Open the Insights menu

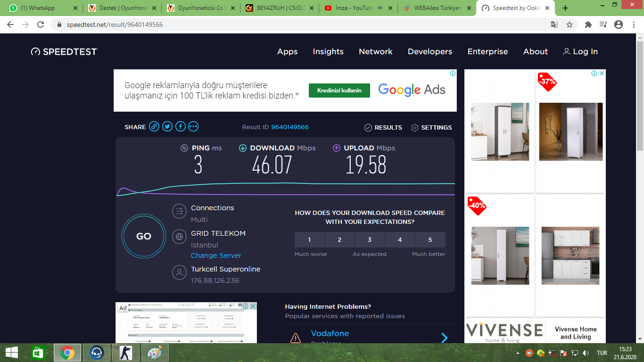[x=328, y=52]
